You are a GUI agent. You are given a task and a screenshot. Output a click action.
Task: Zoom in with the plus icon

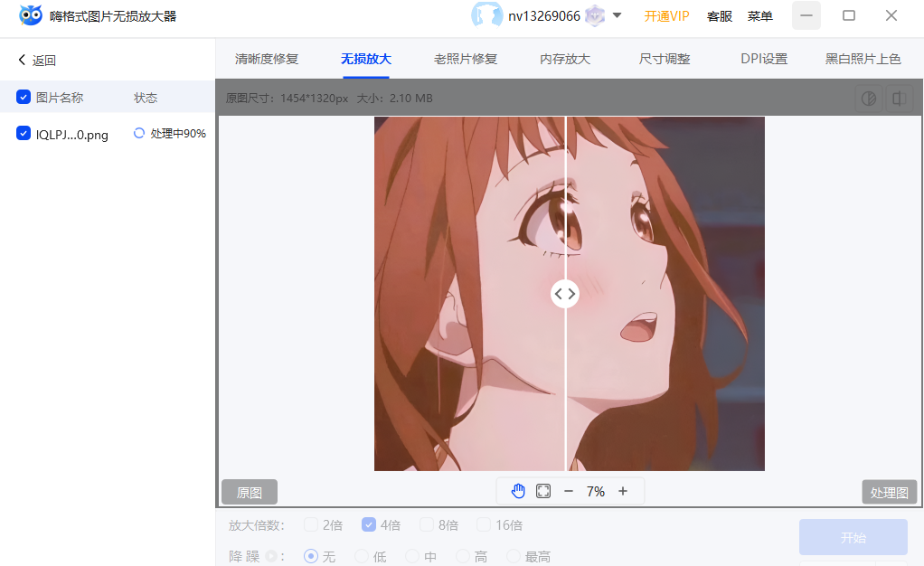coord(623,491)
